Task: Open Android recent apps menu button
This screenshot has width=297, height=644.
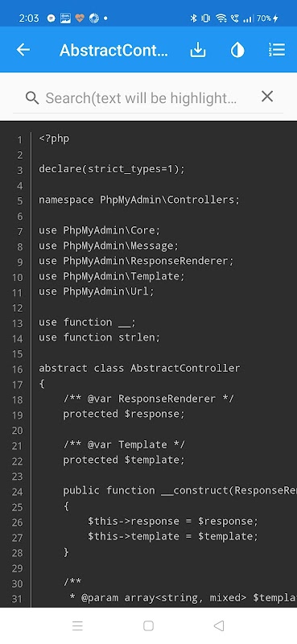Action: pyautogui.click(x=77, y=625)
